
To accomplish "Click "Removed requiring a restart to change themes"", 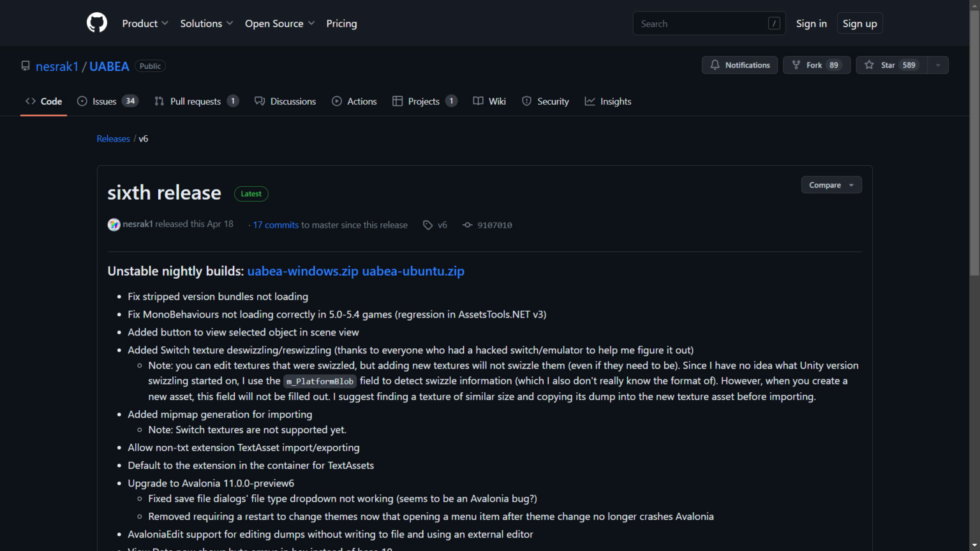I will 431,517.
